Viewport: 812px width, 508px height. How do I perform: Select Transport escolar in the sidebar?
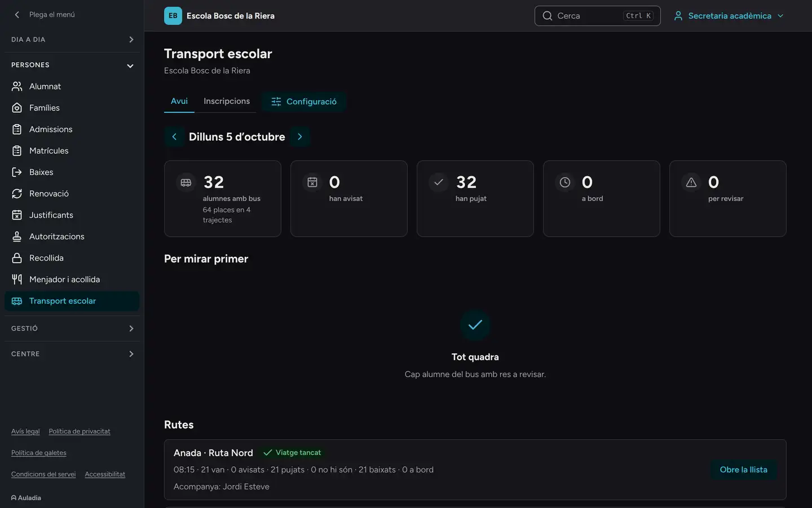72,301
